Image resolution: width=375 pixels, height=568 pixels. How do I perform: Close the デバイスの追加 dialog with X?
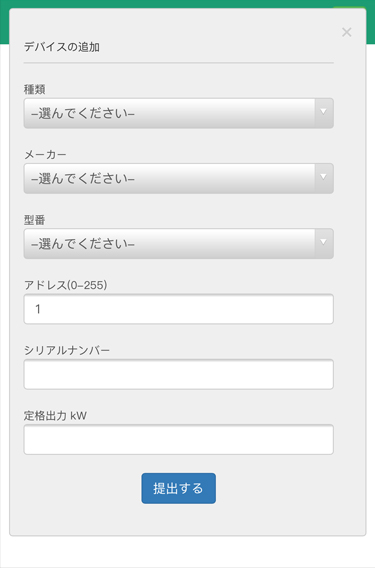(x=346, y=32)
